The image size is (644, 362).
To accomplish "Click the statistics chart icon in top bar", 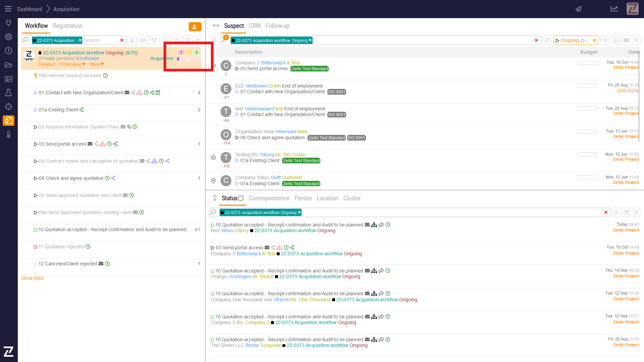I will point(614,9).
